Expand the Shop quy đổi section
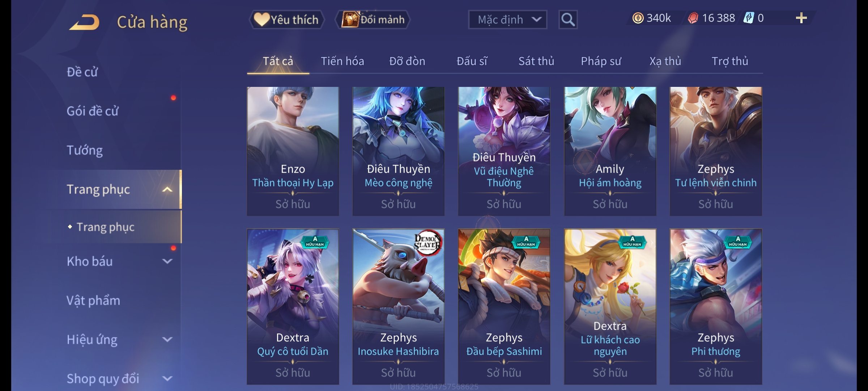 point(167,379)
